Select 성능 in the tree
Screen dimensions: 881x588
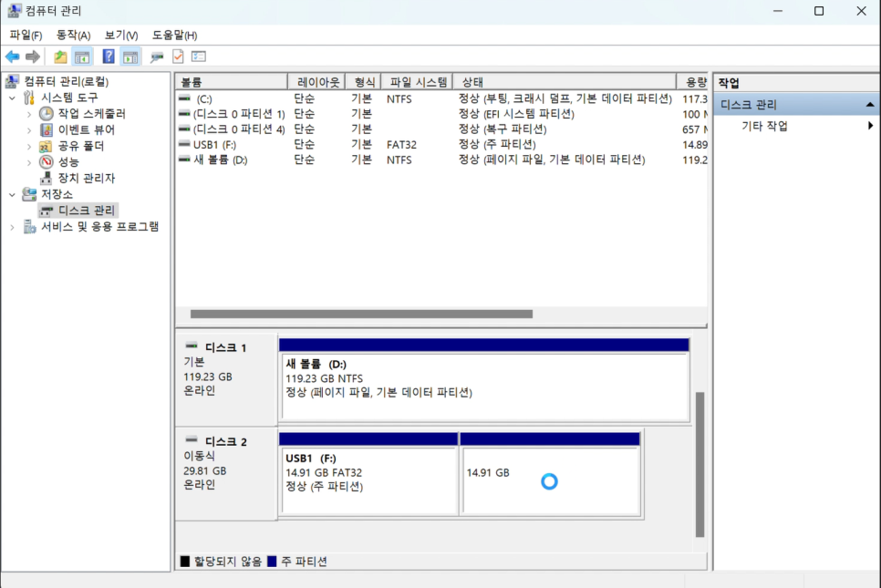pos(68,162)
